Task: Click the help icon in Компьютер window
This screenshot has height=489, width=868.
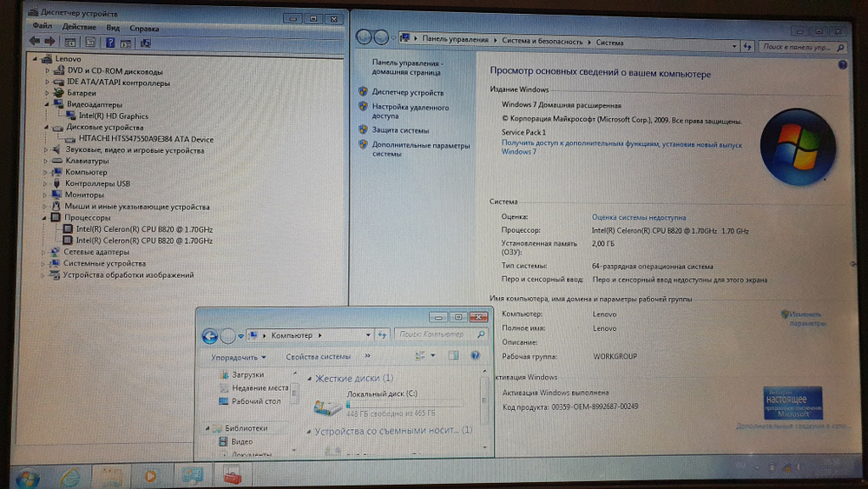Action: point(475,355)
